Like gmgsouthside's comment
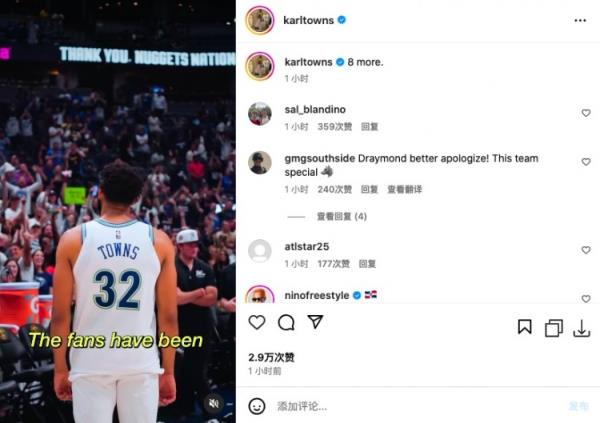 click(586, 162)
